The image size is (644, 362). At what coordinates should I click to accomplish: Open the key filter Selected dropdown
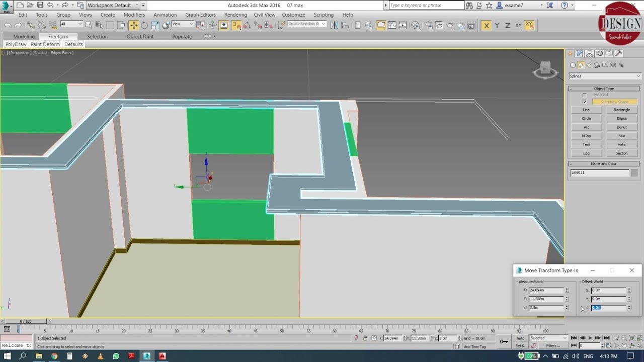coord(548,338)
